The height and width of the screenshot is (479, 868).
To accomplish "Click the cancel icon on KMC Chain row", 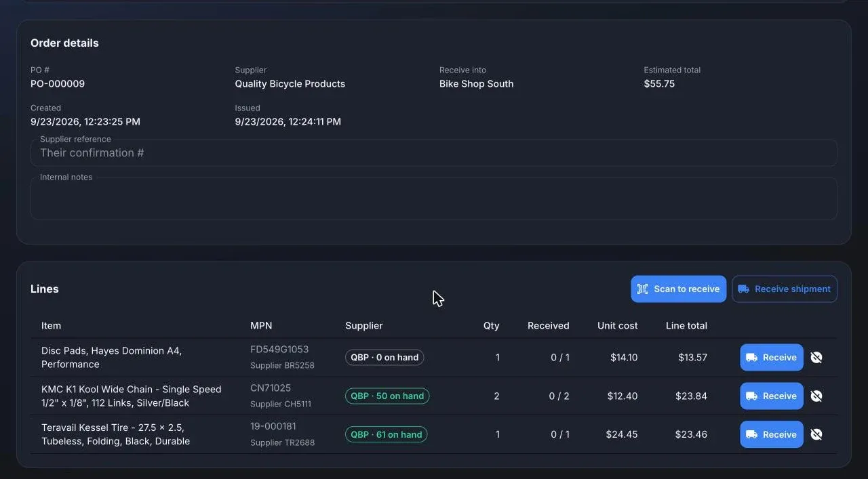I will 816,396.
